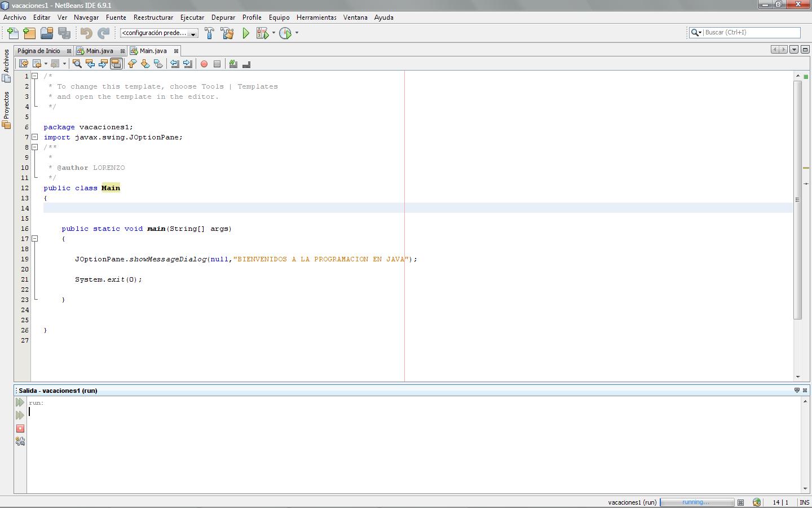Click the running progress bar
812x508 pixels.
pyautogui.click(x=697, y=502)
